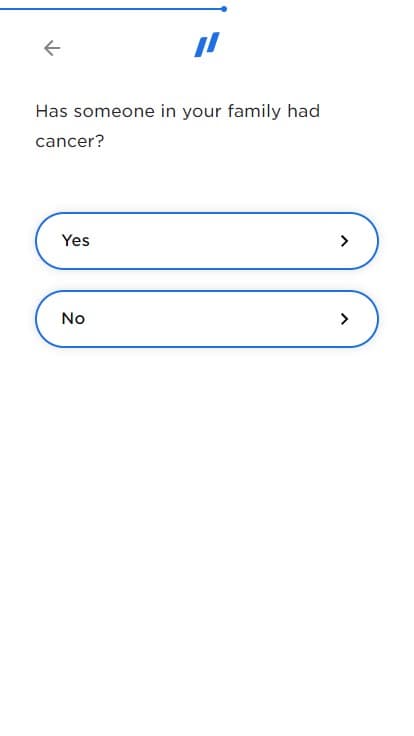The height and width of the screenshot is (736, 414).
Task: Open the home page via the header logo
Action: click(207, 45)
